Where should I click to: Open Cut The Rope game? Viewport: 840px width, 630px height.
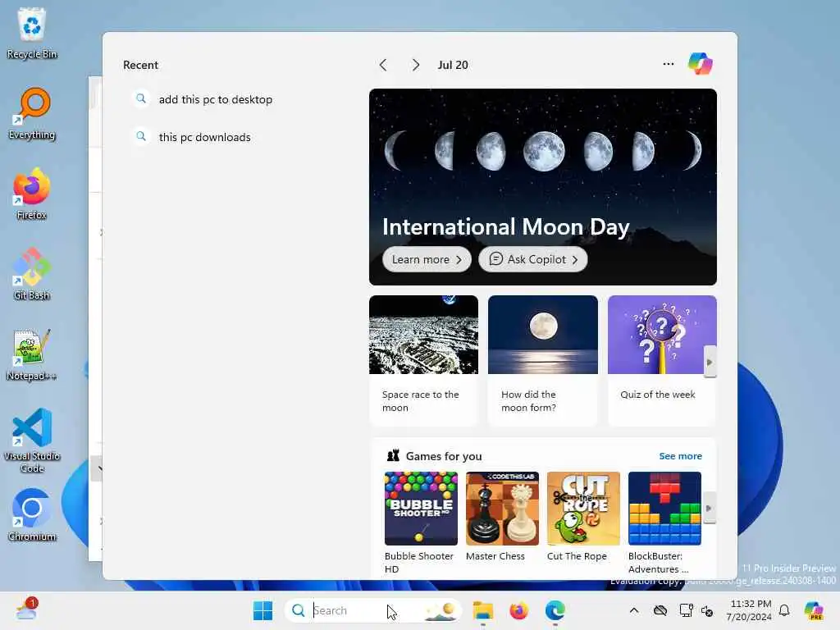[x=583, y=517]
